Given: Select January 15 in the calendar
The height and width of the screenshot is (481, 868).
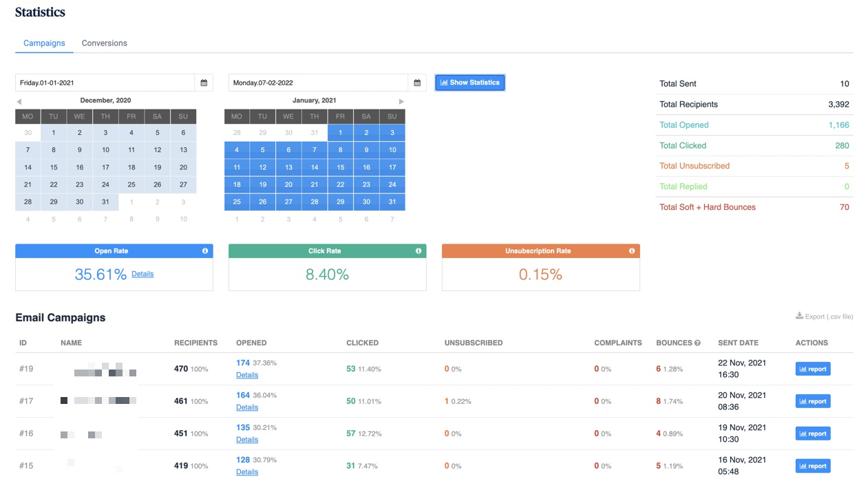Looking at the screenshot, I should coord(341,167).
